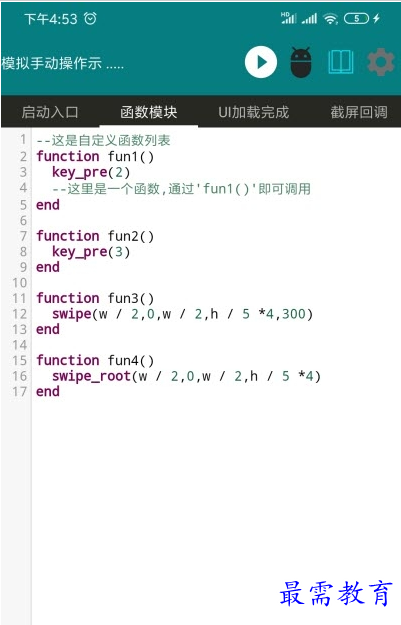Run the script with the play button
The width and height of the screenshot is (401, 625).
tap(261, 62)
